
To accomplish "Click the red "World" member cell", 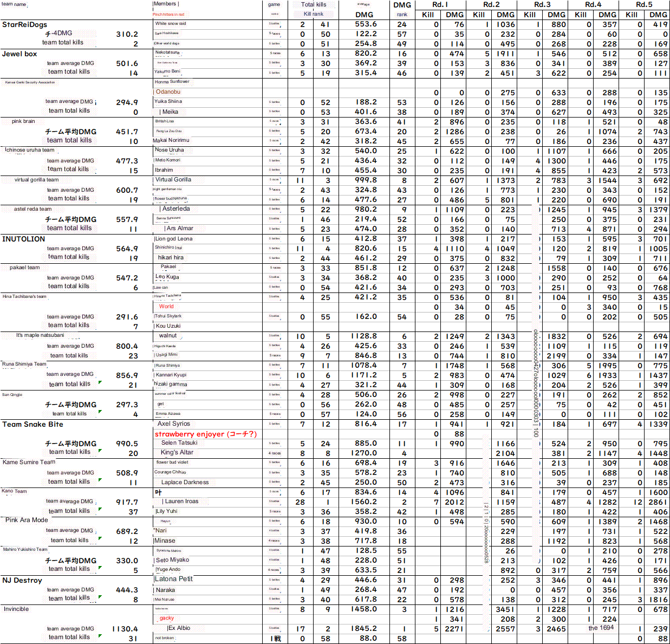I will pos(166,307).
